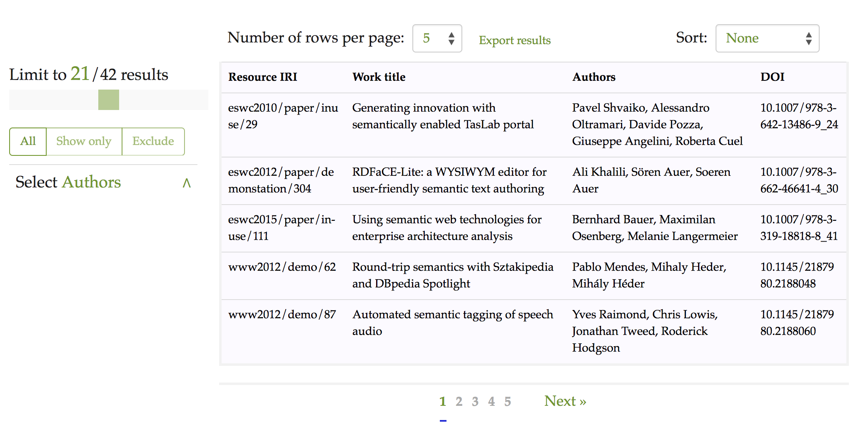
Task: Click the 'Number of rows per page:' label
Action: coord(316,38)
